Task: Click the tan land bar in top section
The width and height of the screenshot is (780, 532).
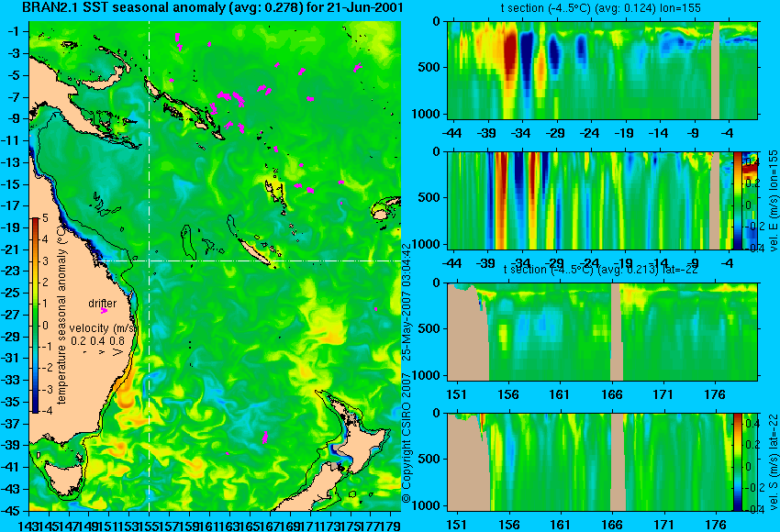Action: tap(716, 70)
